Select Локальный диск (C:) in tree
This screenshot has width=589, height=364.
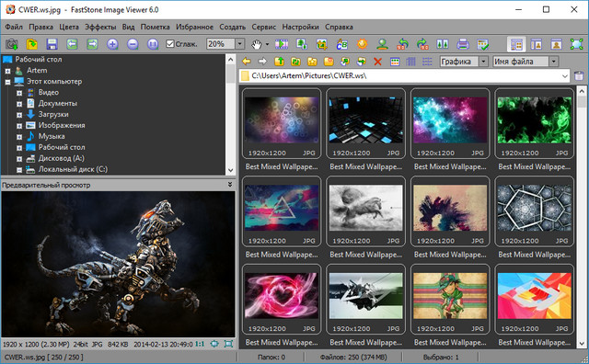pos(74,169)
